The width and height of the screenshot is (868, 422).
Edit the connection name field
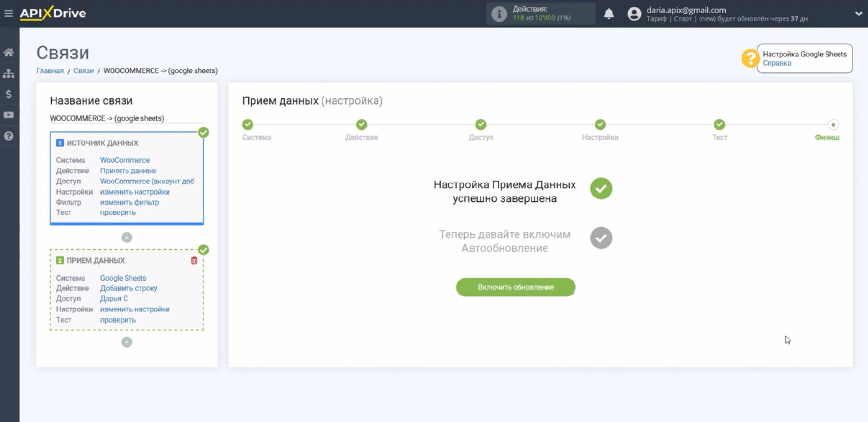126,118
